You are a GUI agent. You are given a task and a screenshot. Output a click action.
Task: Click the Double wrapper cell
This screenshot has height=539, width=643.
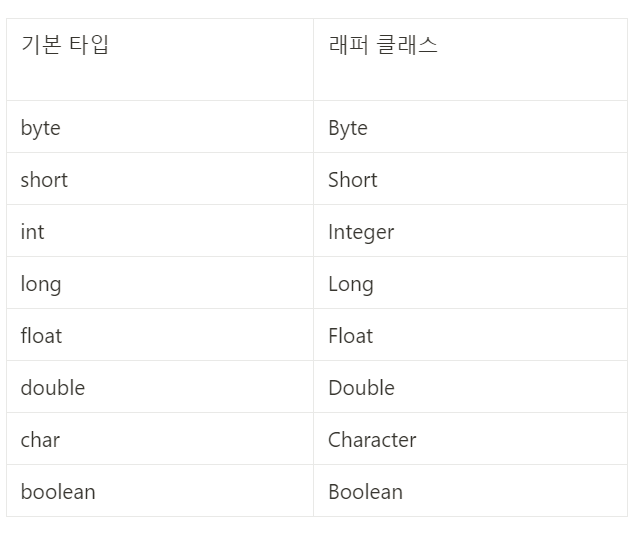click(470, 387)
